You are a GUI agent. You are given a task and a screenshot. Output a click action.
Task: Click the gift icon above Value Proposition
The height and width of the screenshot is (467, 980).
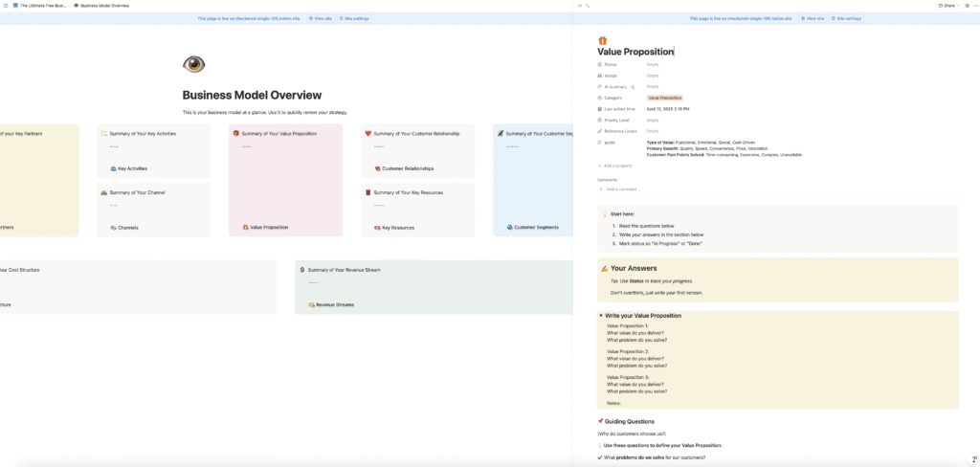click(x=602, y=40)
